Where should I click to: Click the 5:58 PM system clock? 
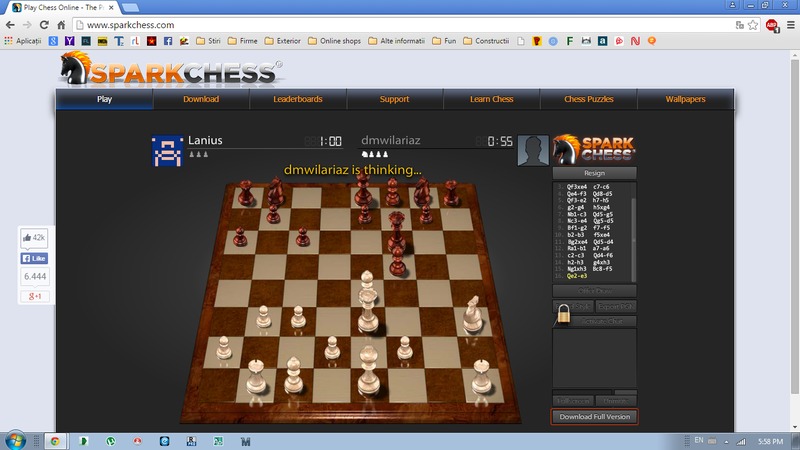pyautogui.click(x=770, y=441)
